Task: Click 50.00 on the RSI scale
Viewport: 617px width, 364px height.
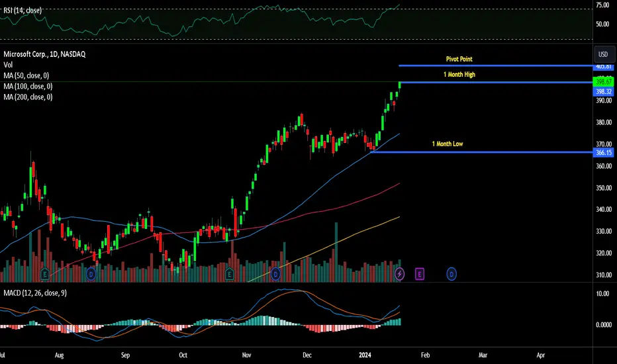Action: [x=602, y=24]
